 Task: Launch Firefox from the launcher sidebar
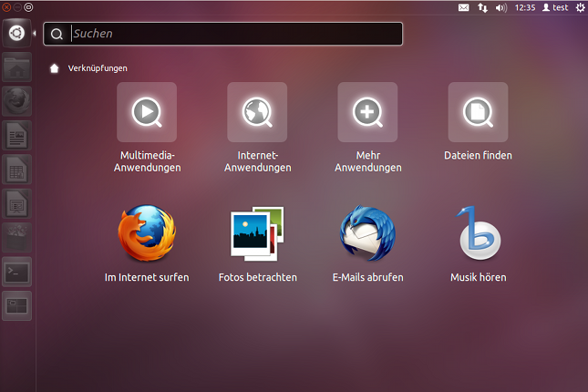(16, 101)
